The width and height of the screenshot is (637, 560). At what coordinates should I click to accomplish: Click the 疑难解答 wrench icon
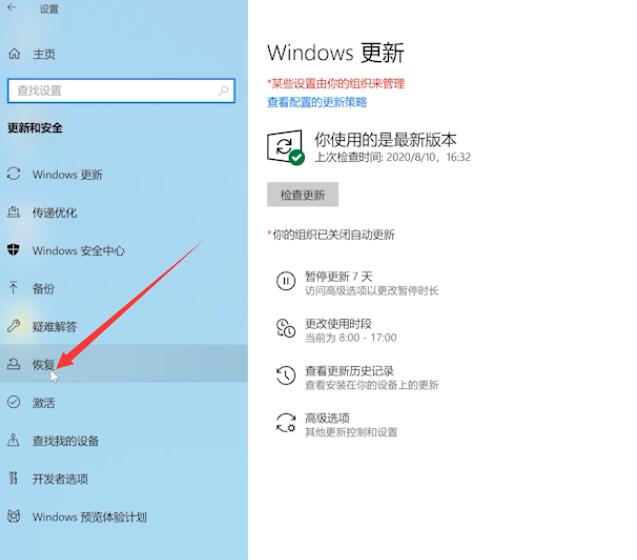[13, 326]
